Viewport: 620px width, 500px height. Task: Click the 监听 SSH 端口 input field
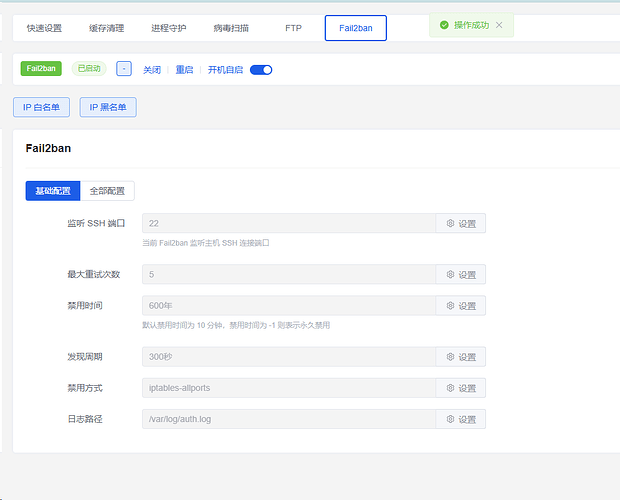[x=289, y=223]
